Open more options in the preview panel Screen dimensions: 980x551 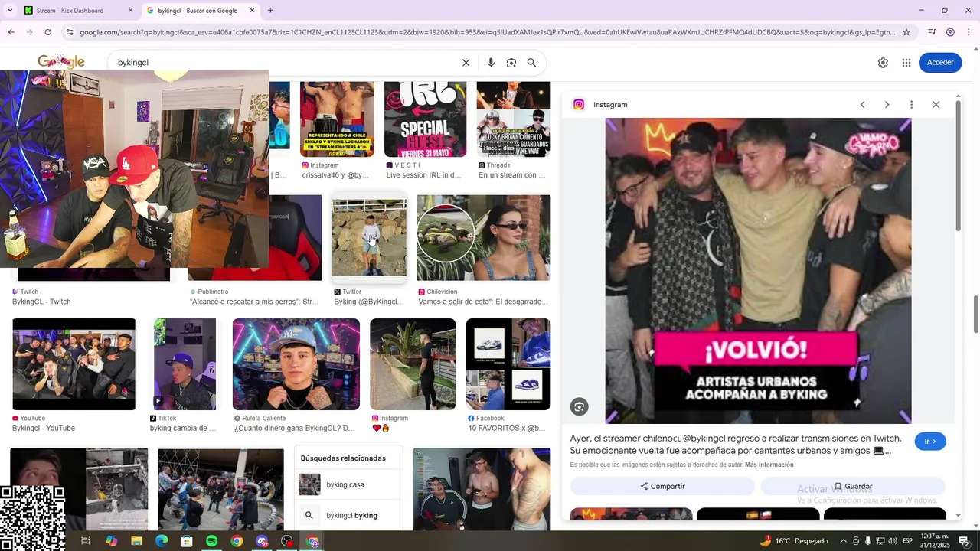click(911, 105)
